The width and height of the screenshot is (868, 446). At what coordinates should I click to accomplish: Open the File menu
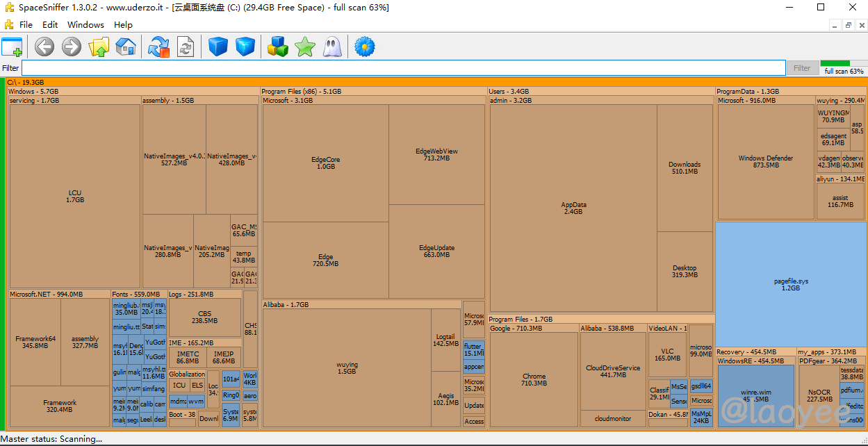26,24
